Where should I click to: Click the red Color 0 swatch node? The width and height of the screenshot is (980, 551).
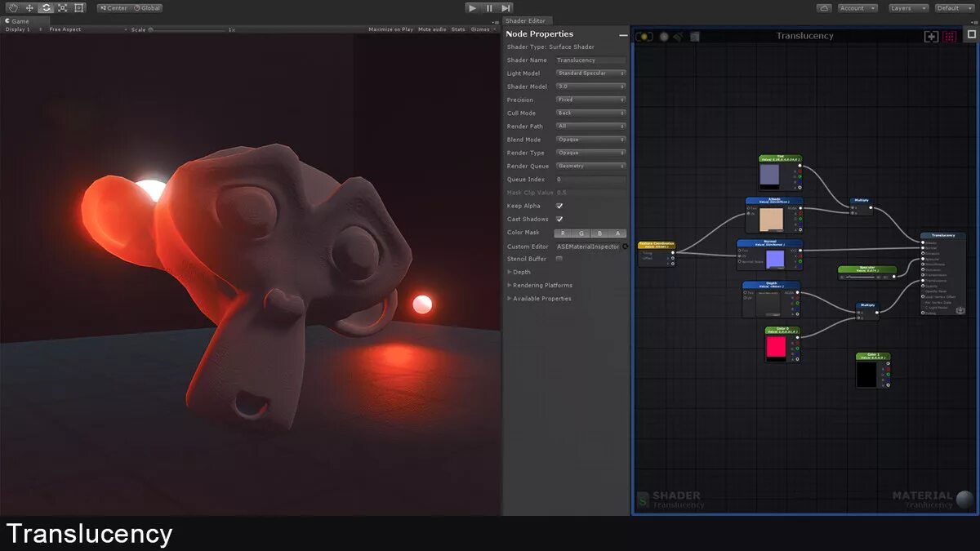click(x=776, y=347)
